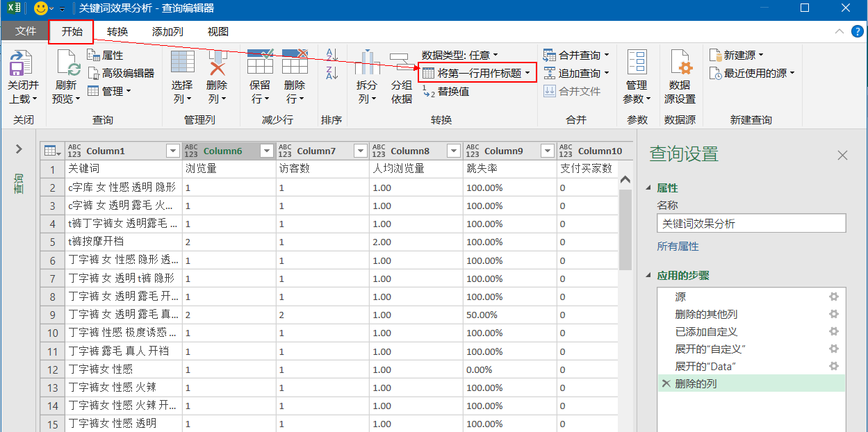Open the Manage (管理) dropdown in the Query group
Screen dimensions: 868x432
pos(109,91)
